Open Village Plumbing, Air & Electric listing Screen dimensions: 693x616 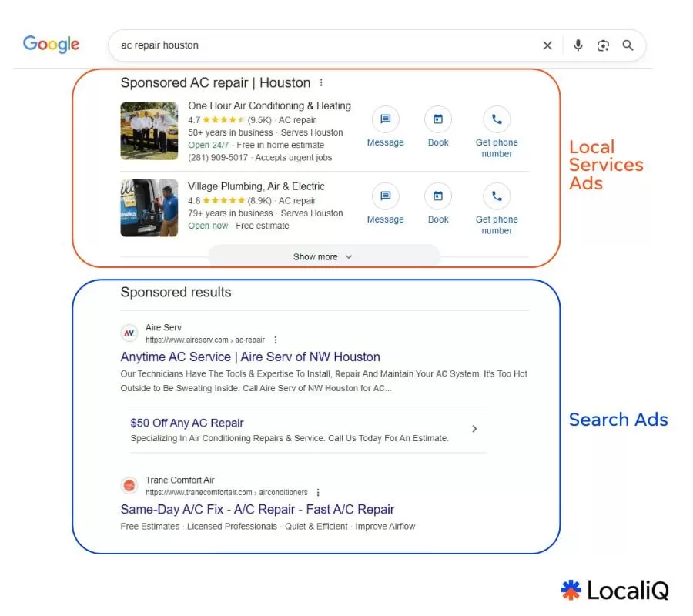click(x=256, y=186)
